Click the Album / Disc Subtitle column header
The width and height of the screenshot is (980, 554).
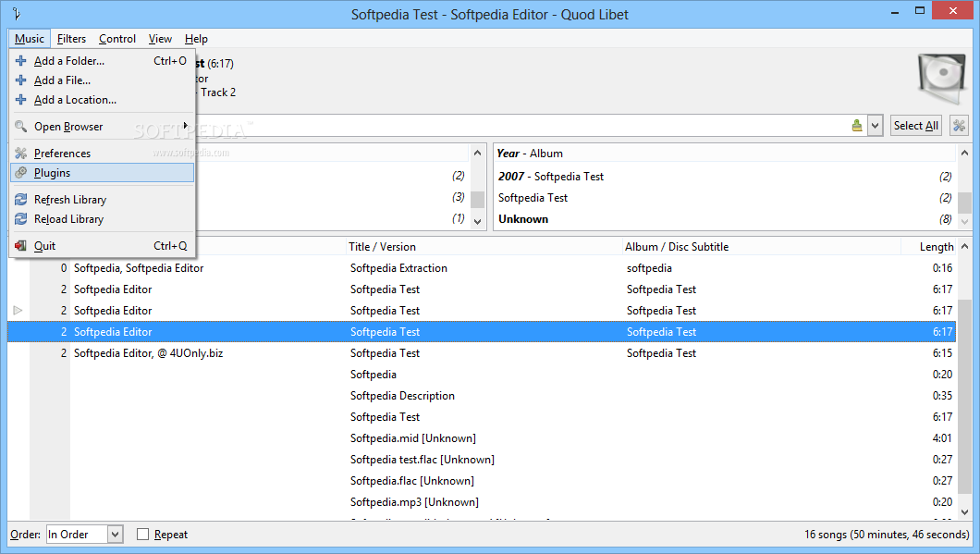[761, 246]
